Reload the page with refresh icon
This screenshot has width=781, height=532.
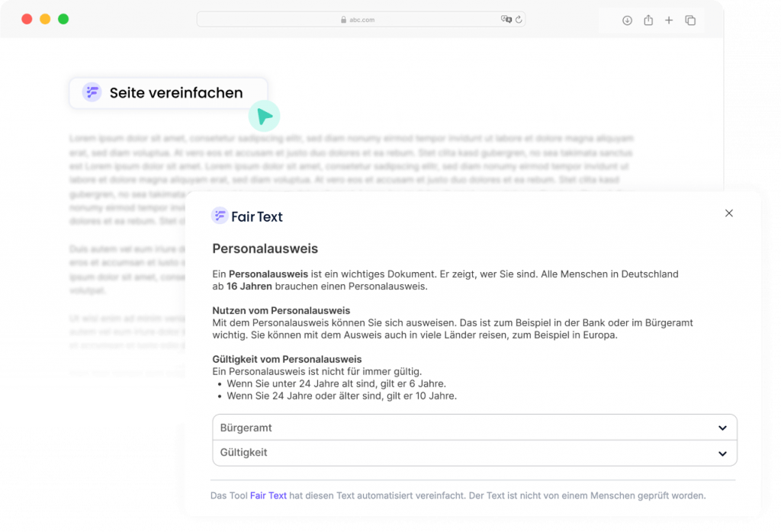519,19
